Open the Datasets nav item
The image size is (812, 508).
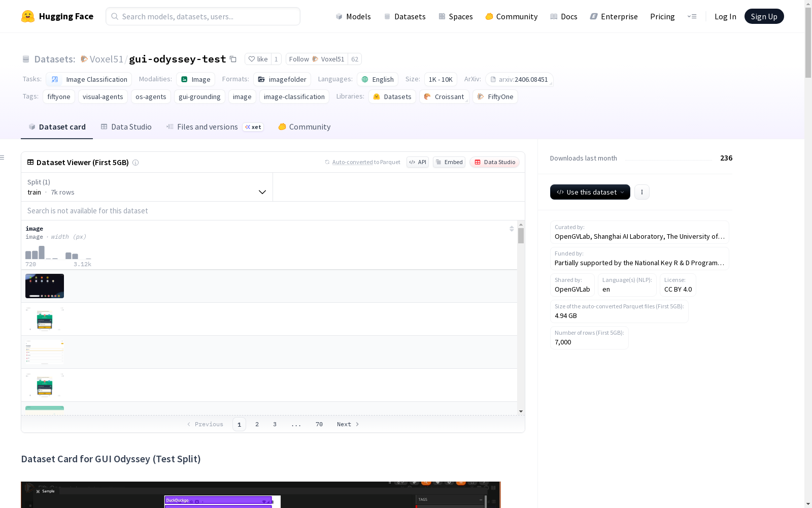[x=404, y=16]
